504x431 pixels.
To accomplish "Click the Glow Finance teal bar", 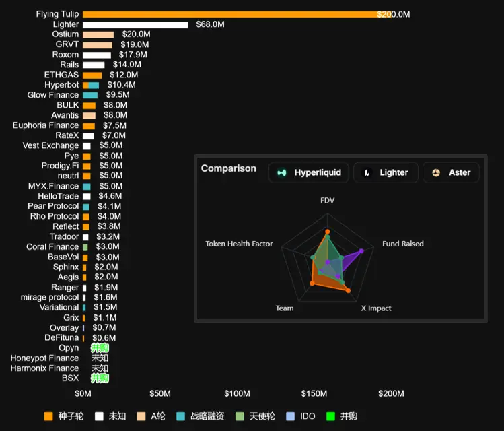I will [90, 95].
